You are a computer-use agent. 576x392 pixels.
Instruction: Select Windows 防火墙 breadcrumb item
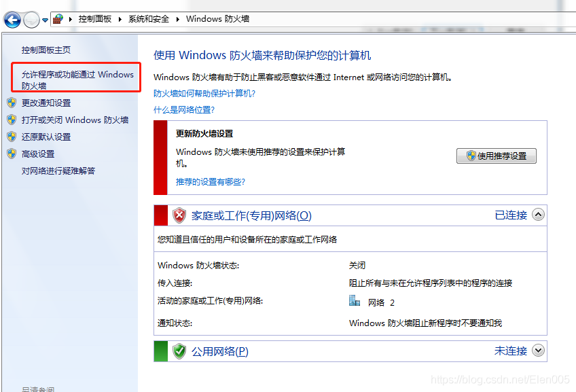(217, 19)
